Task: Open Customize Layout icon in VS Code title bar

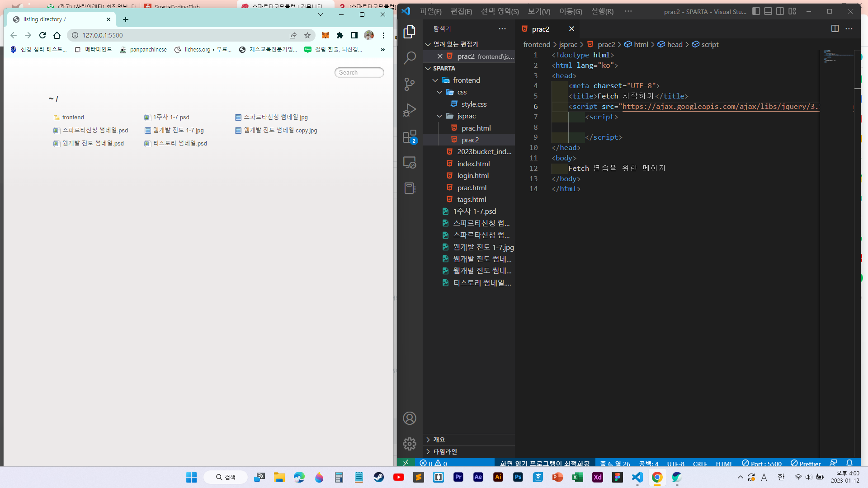Action: pyautogui.click(x=792, y=11)
